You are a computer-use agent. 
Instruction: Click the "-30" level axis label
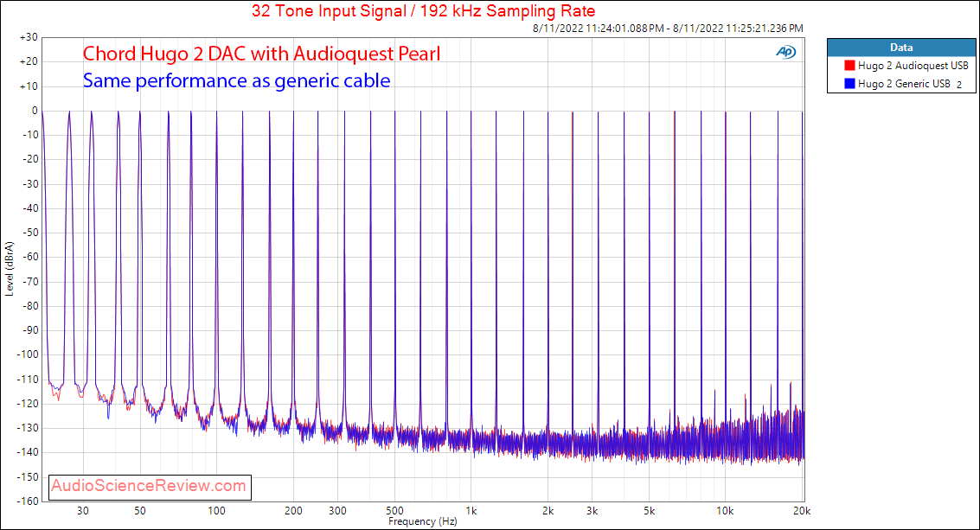point(30,184)
